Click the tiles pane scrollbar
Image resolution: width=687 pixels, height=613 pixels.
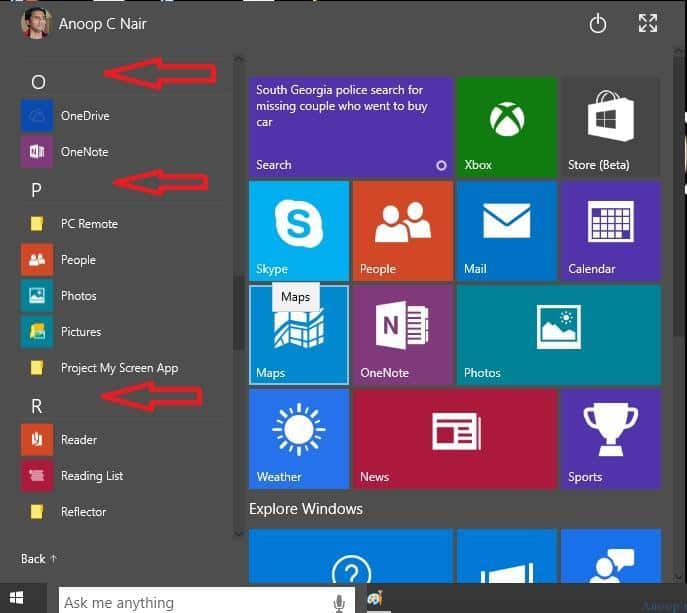(x=678, y=195)
